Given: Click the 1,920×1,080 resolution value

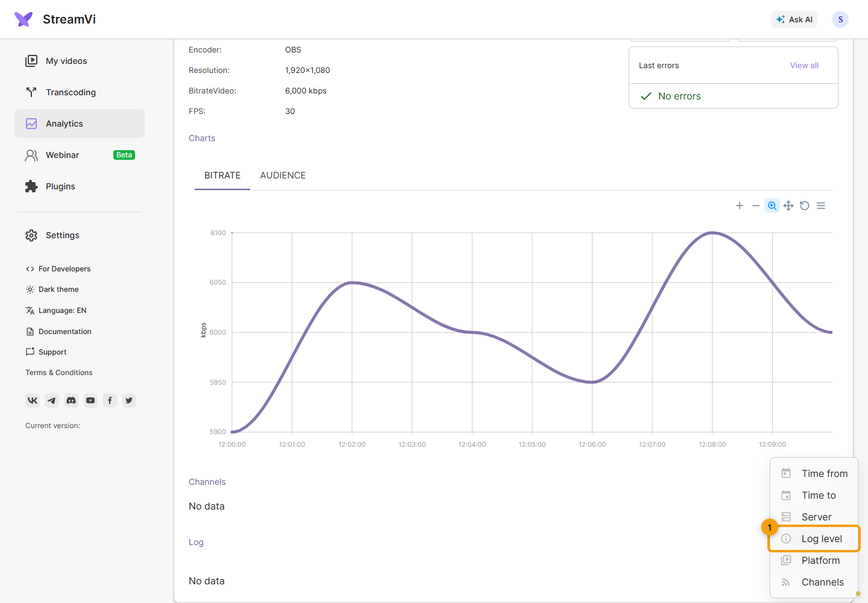Looking at the screenshot, I should (x=307, y=71).
